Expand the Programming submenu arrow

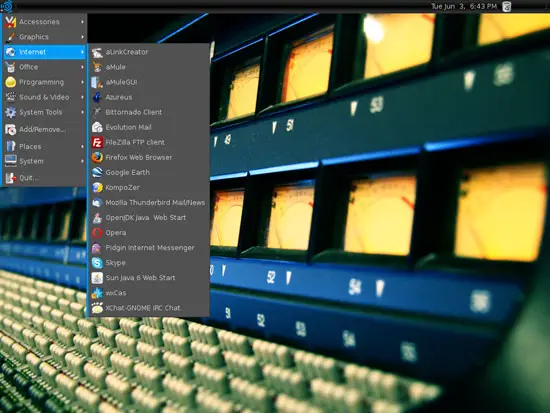[82, 82]
